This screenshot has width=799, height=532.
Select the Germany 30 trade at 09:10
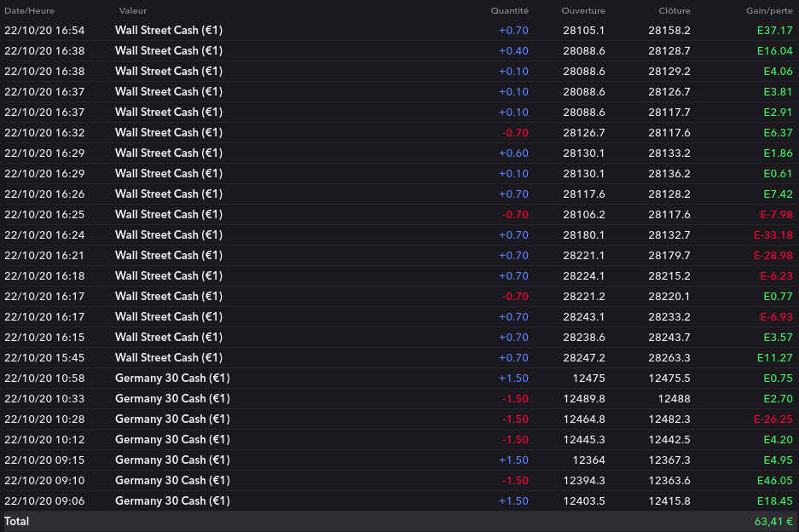pyautogui.click(x=172, y=481)
